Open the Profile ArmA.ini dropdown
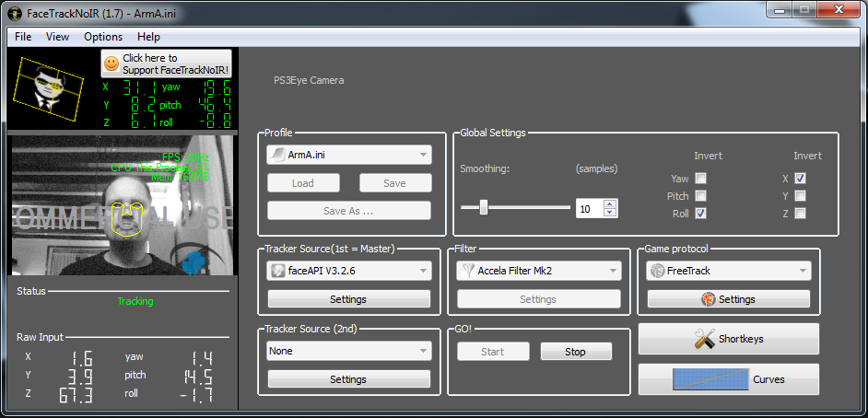Viewport: 868px width, 418px height. pos(348,155)
